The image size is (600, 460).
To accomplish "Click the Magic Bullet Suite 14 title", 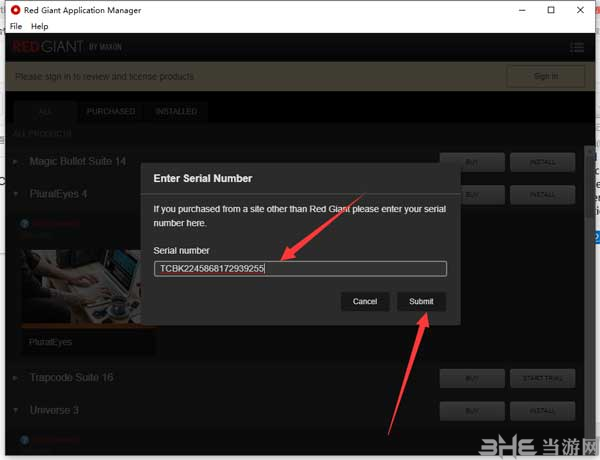I will pos(78,161).
